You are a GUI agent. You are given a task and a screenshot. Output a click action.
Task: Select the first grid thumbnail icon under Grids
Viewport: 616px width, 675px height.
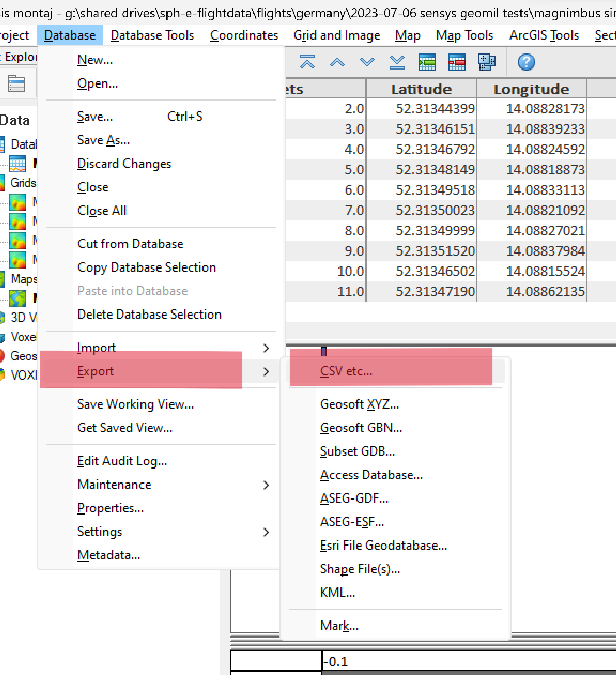[x=17, y=202]
